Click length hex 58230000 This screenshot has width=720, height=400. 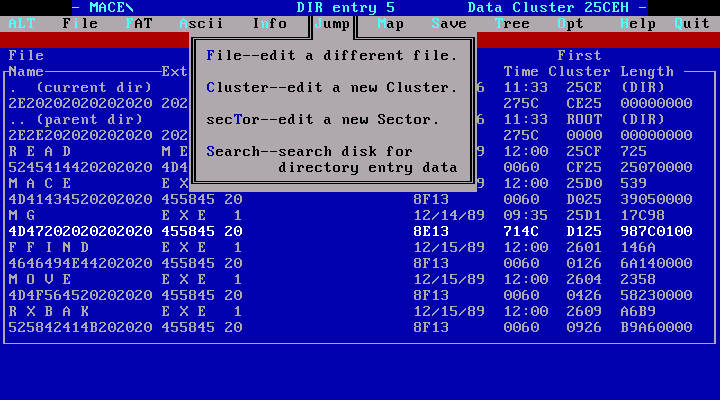pos(656,296)
